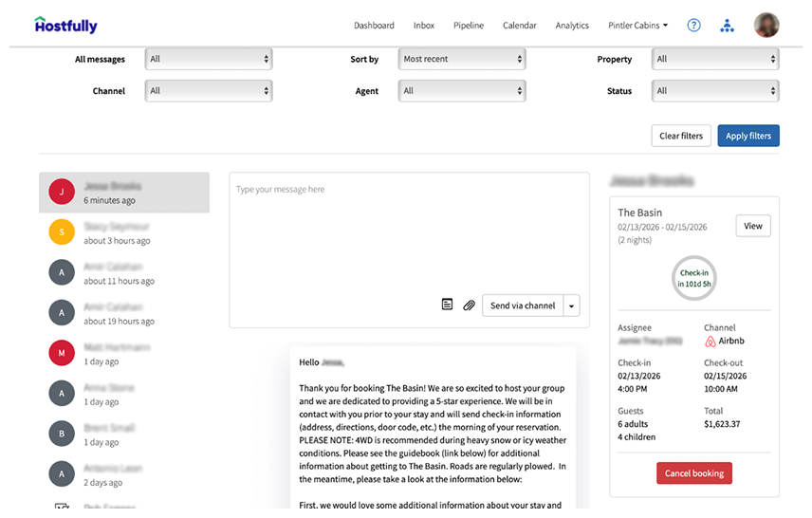Click the Hostfully logo
The width and height of the screenshot is (812, 518).
click(65, 26)
